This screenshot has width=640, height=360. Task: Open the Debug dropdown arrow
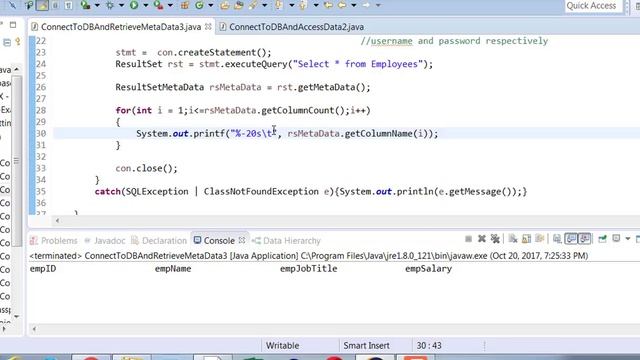point(121,6)
